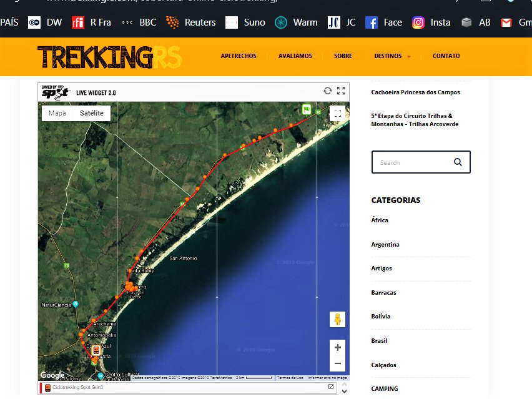
Task: Click the orange SPOT device marker
Action: pos(97,351)
